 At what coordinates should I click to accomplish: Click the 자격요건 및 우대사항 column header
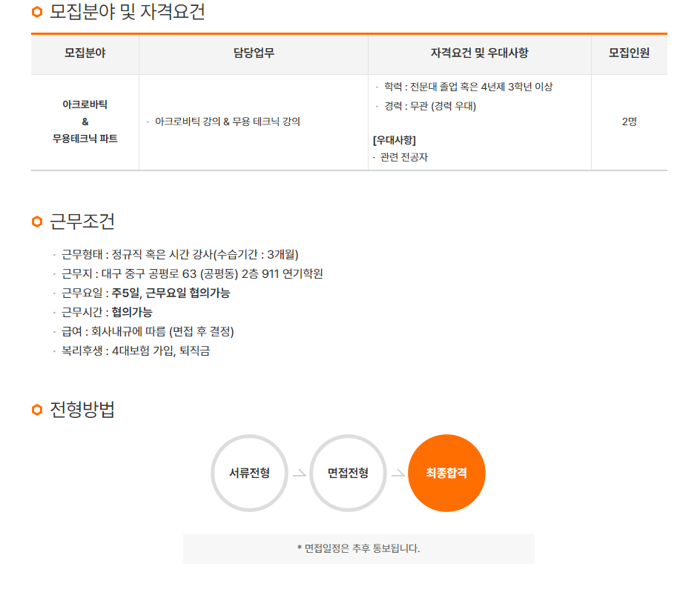click(x=479, y=53)
